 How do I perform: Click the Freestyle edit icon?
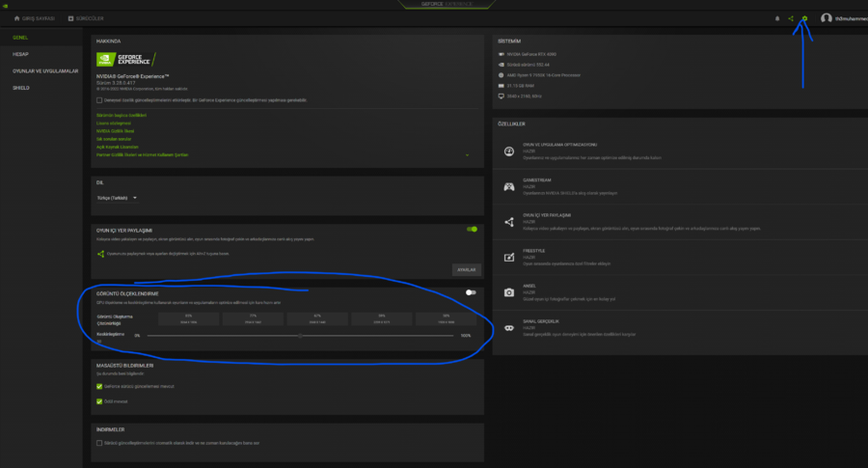pos(508,257)
